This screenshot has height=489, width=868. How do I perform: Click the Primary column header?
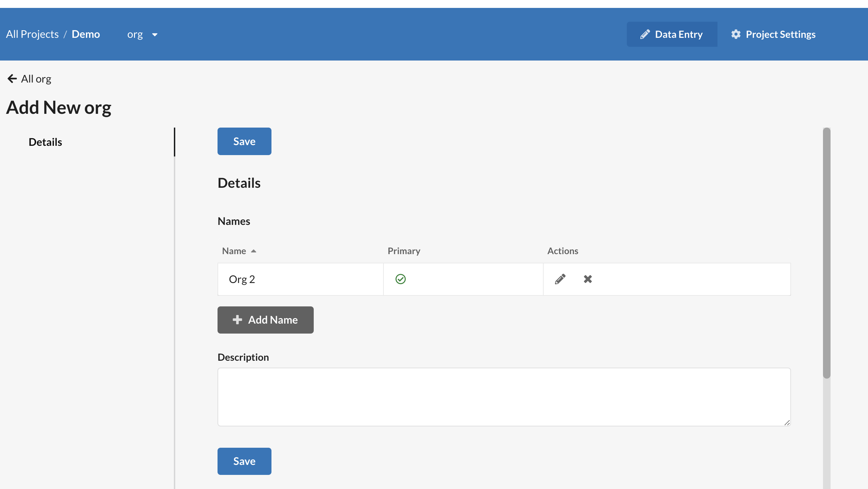pyautogui.click(x=404, y=251)
